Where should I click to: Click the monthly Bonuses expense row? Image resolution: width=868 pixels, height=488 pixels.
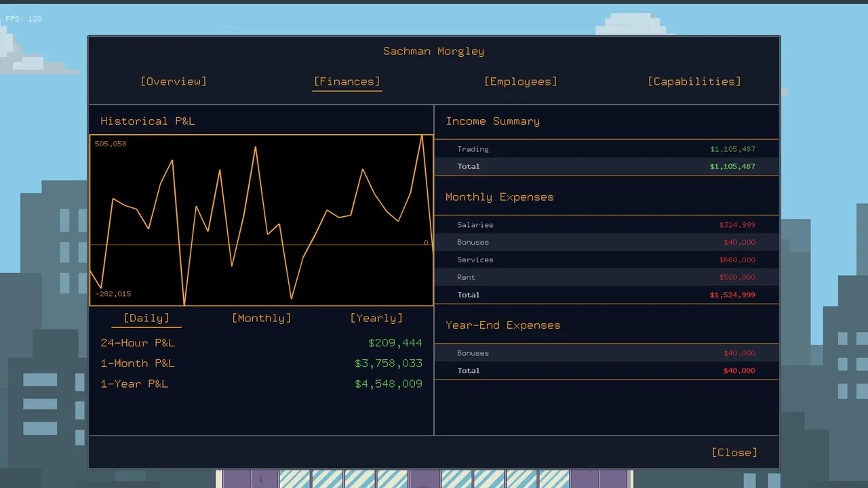click(x=606, y=243)
